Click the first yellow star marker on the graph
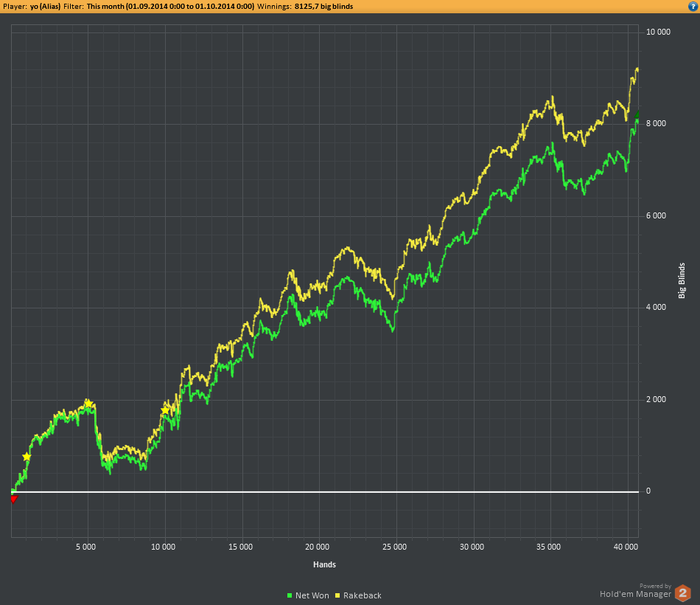 click(x=27, y=457)
